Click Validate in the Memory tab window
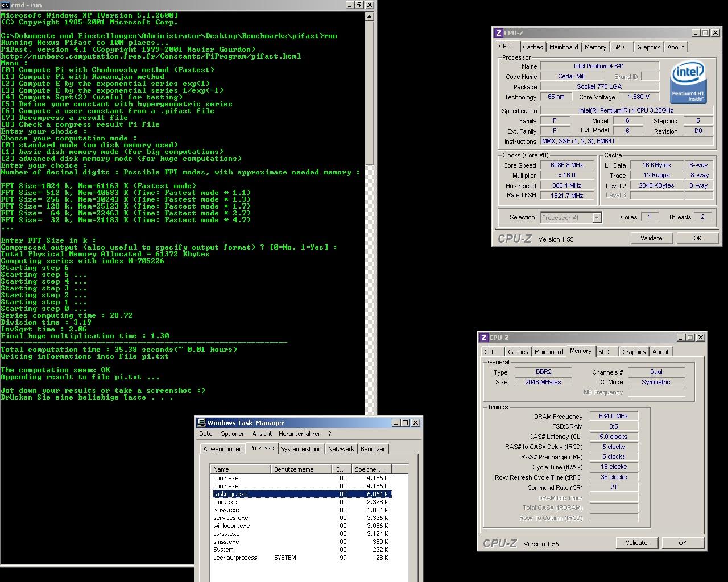Viewport: 728px width, 582px height. point(636,543)
